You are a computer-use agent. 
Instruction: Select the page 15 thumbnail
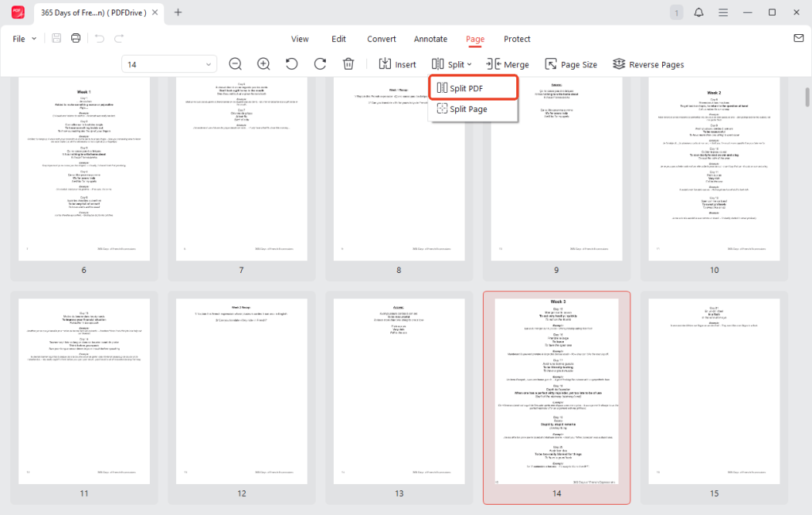[x=714, y=394]
